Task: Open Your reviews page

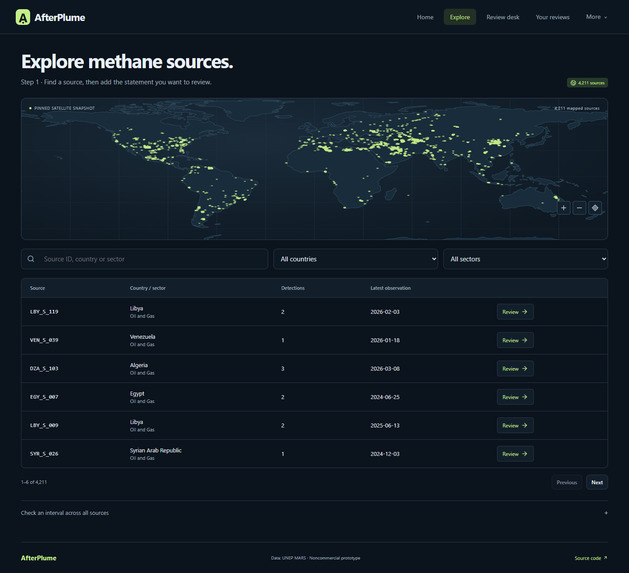Action: (552, 17)
